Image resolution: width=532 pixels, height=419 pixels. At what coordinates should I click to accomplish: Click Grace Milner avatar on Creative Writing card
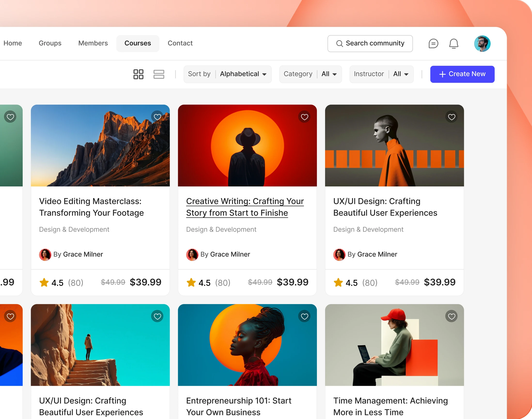[192, 255]
